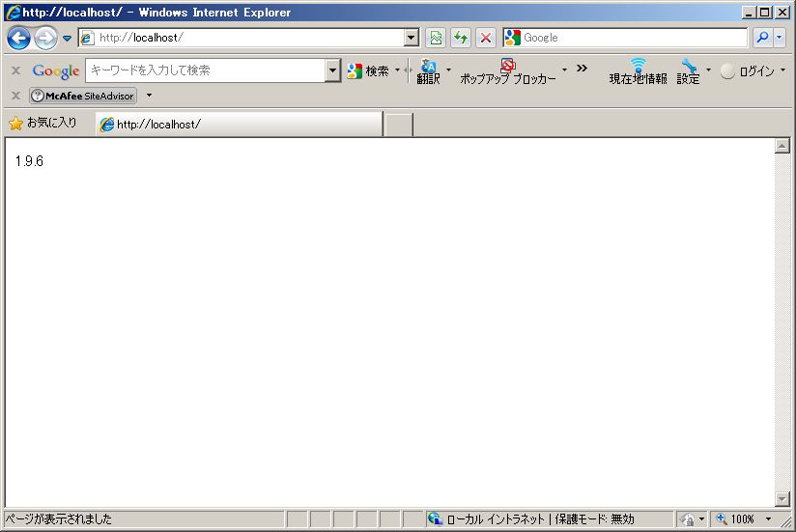Image resolution: width=796 pixels, height=532 pixels.
Task: Open お気に入り favorites
Action: pos(43,123)
